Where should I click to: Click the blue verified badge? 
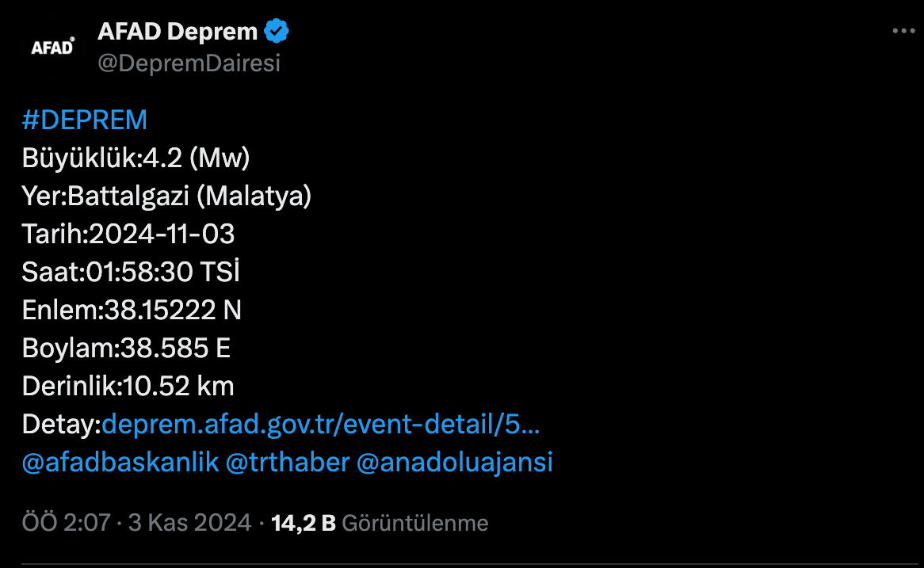[277, 31]
